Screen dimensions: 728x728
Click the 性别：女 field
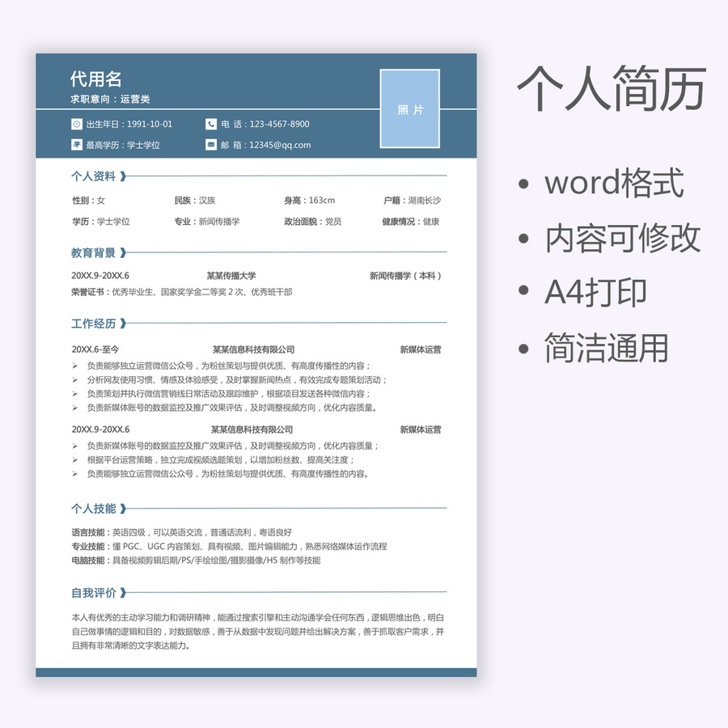89,201
